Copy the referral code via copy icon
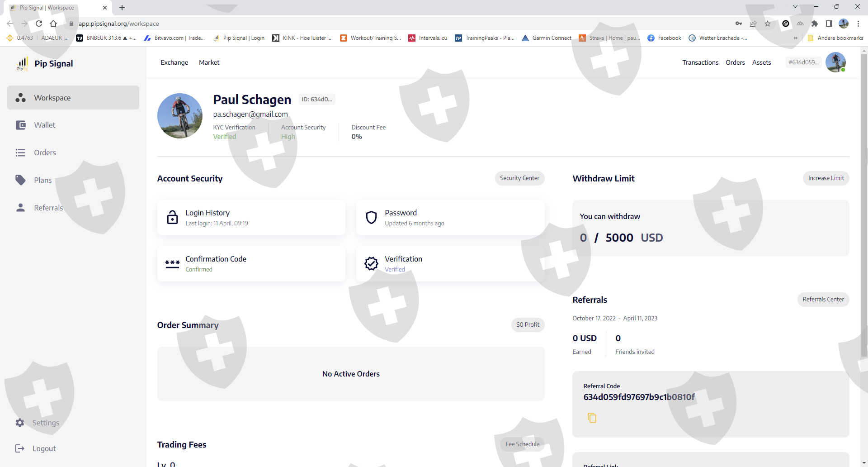Viewport: 868px width, 467px height. pyautogui.click(x=592, y=417)
